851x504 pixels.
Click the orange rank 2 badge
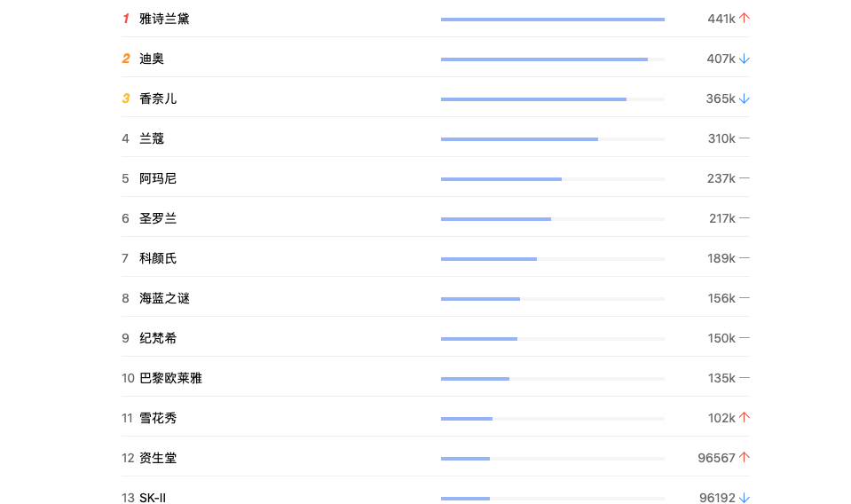[x=126, y=59]
